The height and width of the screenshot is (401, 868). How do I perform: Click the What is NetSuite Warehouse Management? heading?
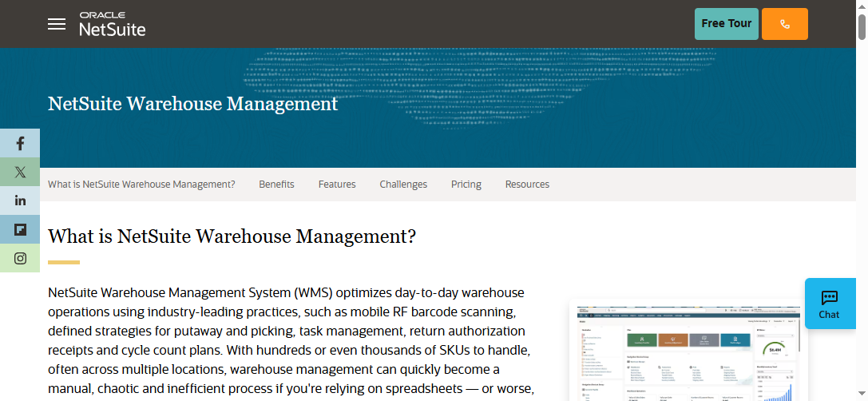pyautogui.click(x=232, y=236)
